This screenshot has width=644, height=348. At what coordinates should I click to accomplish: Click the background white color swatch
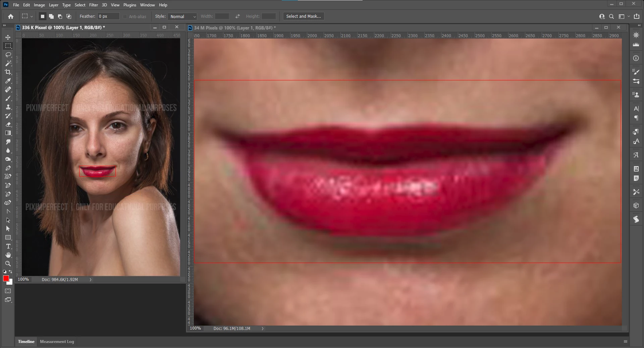click(11, 283)
